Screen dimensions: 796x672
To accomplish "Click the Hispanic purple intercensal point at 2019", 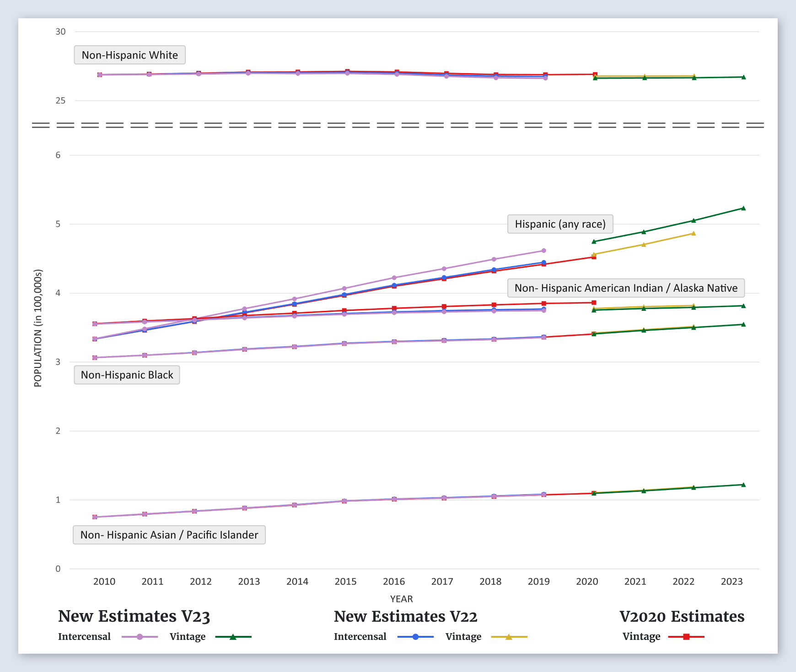I will point(544,251).
